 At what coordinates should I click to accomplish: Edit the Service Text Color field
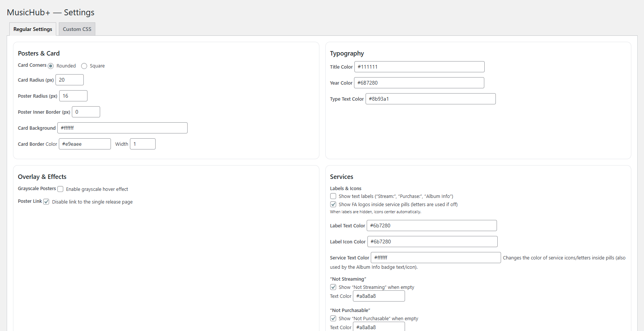click(436, 258)
